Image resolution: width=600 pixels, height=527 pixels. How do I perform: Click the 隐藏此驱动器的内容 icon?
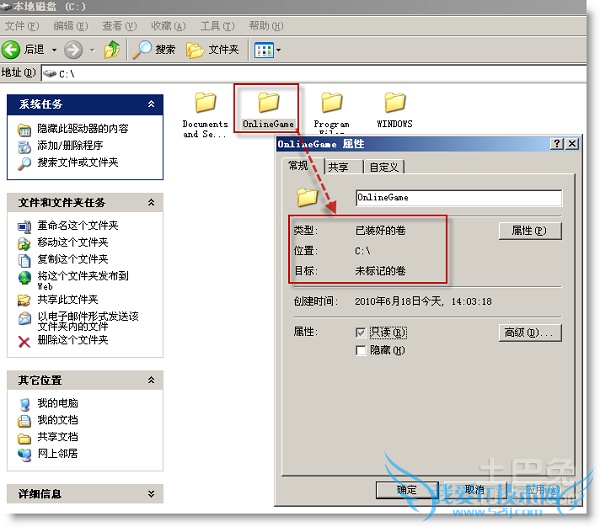click(24, 130)
